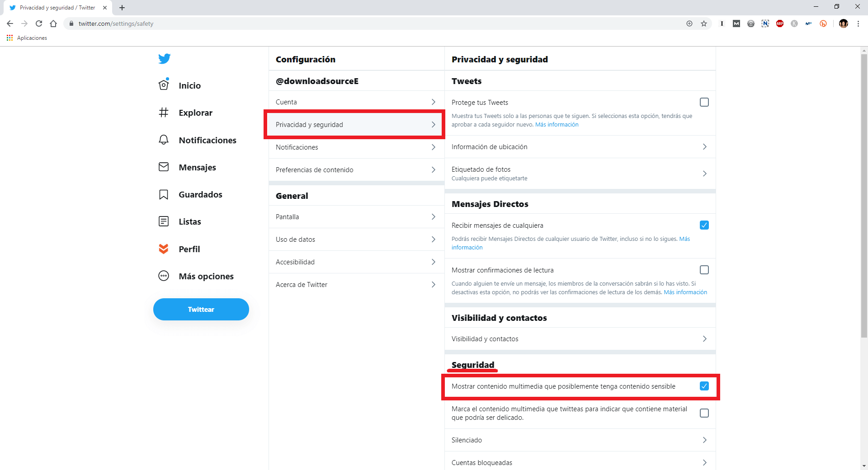Expand Información de ubicación chevron
Viewport: 868px width, 470px height.
click(x=704, y=147)
